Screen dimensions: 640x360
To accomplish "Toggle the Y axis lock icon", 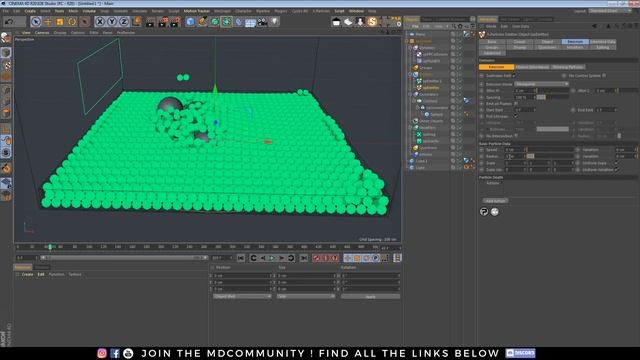I will click(x=112, y=22).
